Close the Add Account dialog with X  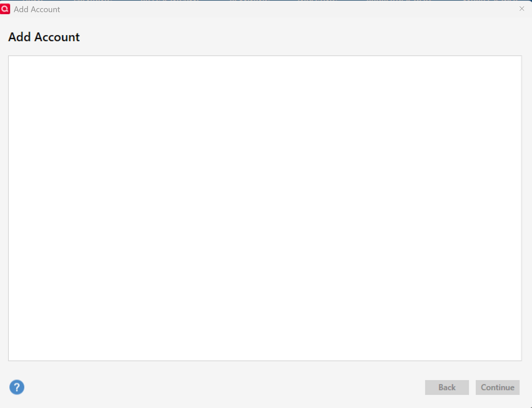point(522,9)
